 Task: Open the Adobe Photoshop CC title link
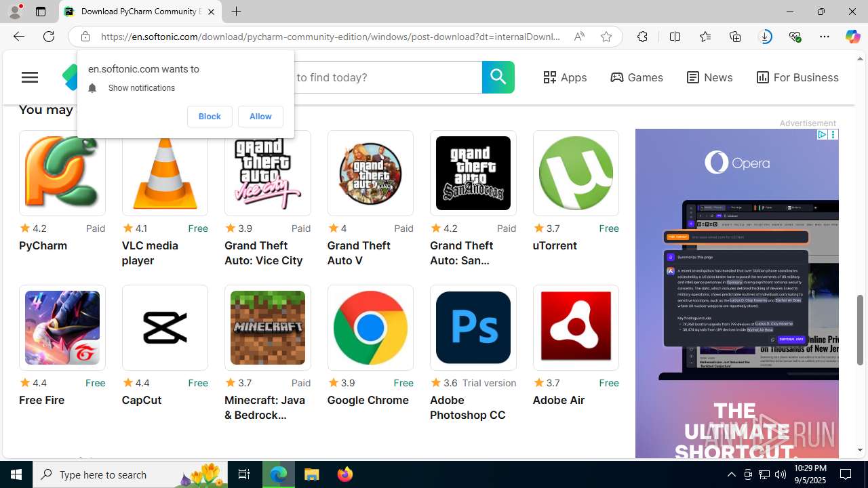[468, 407]
